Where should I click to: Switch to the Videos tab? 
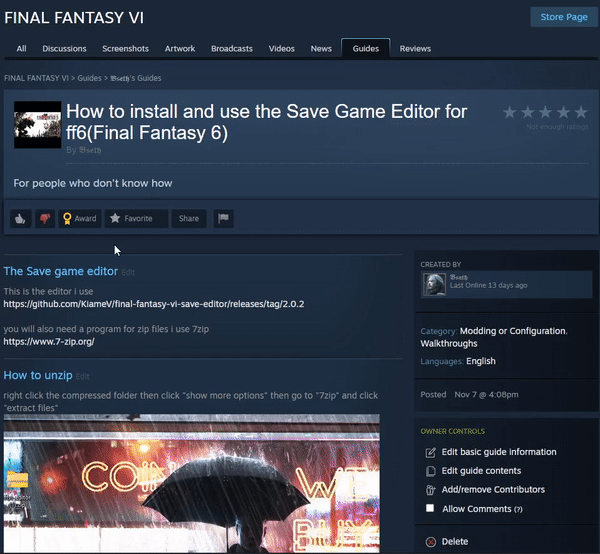click(x=282, y=49)
